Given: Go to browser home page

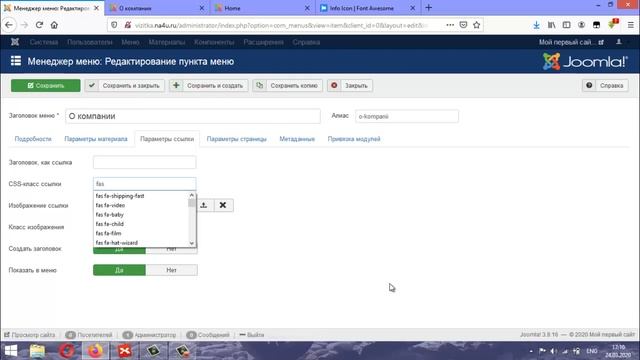Looking at the screenshot, I should coord(54,25).
